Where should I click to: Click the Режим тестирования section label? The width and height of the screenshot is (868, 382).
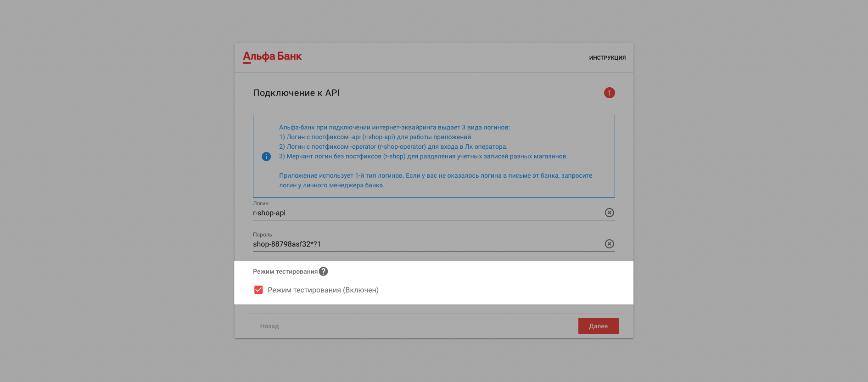point(285,272)
